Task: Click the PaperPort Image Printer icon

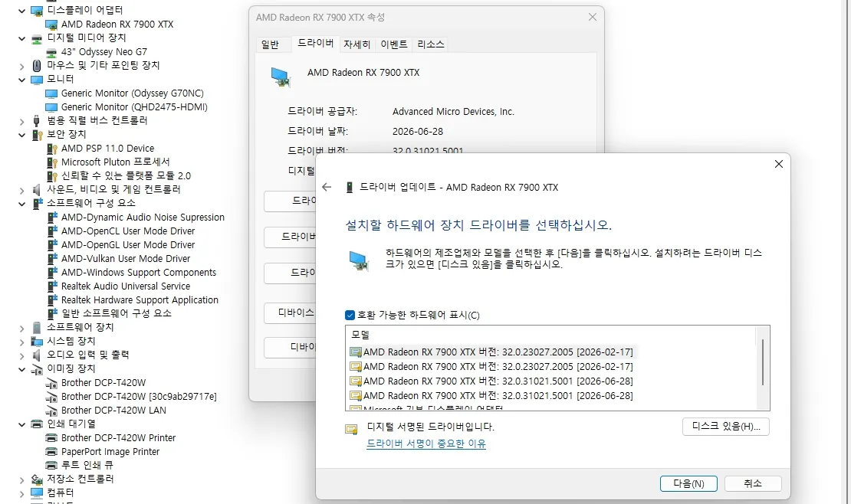Action: [x=51, y=452]
